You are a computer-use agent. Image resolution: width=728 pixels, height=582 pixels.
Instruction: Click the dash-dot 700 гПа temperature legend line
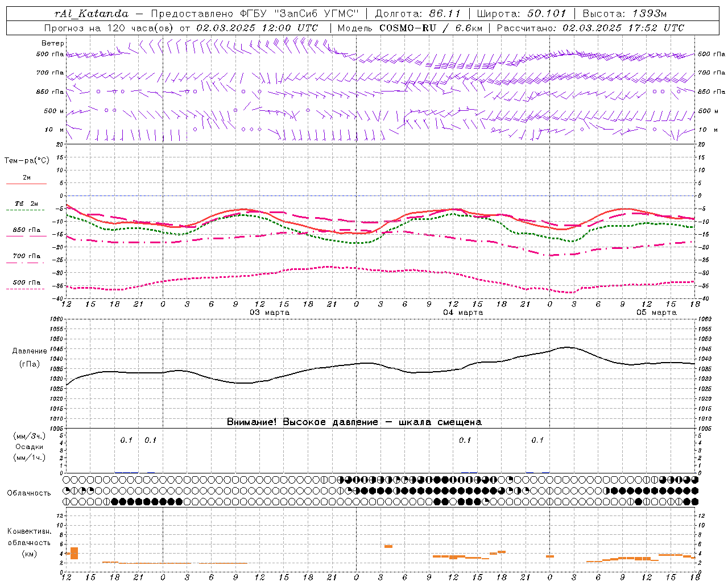pos(26,263)
